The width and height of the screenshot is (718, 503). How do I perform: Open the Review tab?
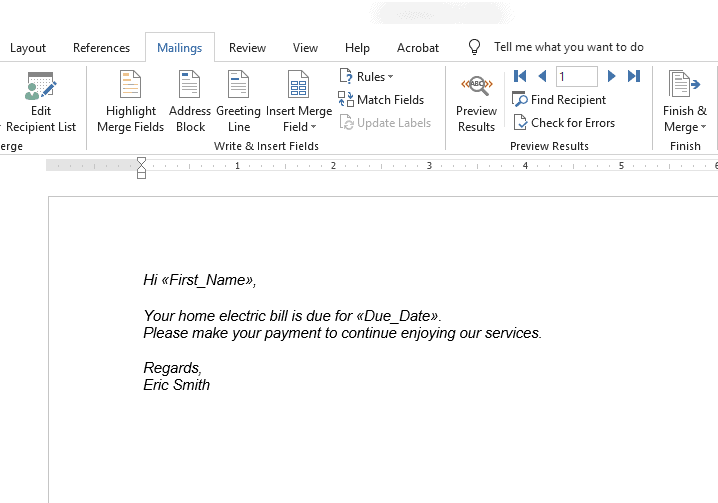[x=247, y=48]
